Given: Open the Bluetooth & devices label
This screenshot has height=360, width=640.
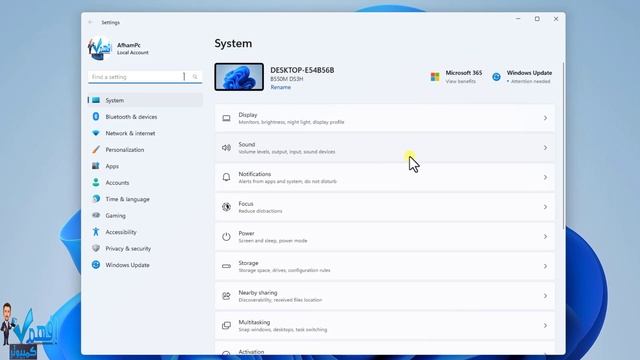Looking at the screenshot, I should coord(131,117).
